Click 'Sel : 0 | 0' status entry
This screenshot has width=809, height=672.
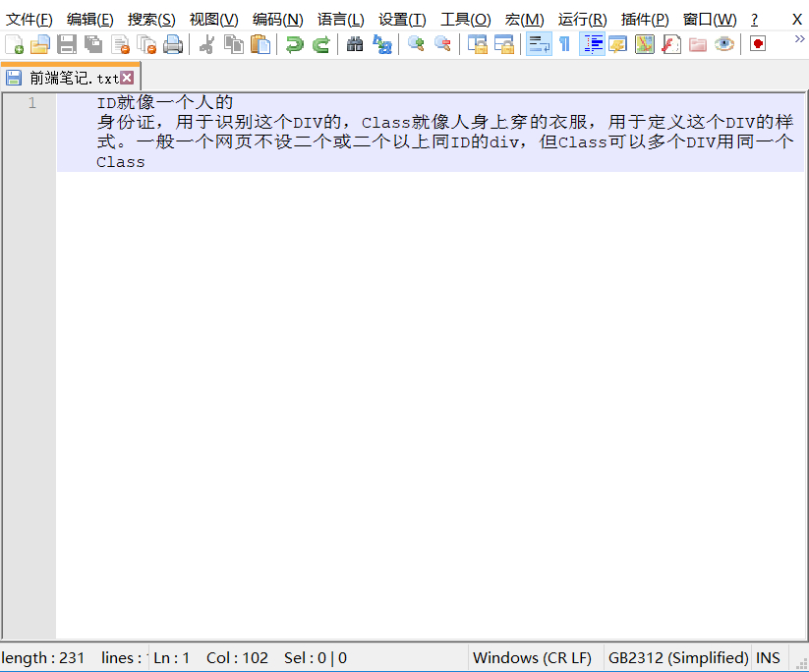click(x=316, y=658)
